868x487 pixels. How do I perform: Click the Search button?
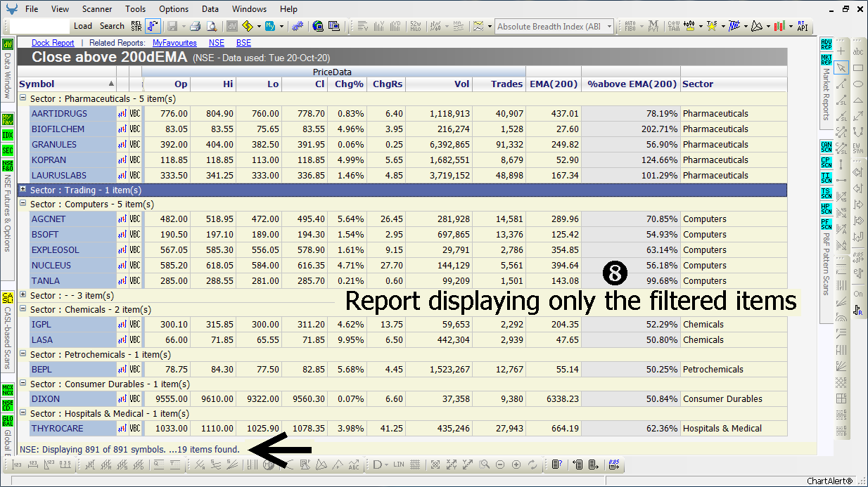click(112, 26)
